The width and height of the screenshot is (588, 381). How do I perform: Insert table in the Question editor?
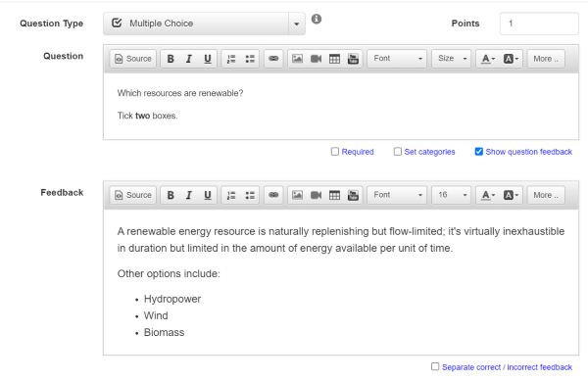(334, 59)
